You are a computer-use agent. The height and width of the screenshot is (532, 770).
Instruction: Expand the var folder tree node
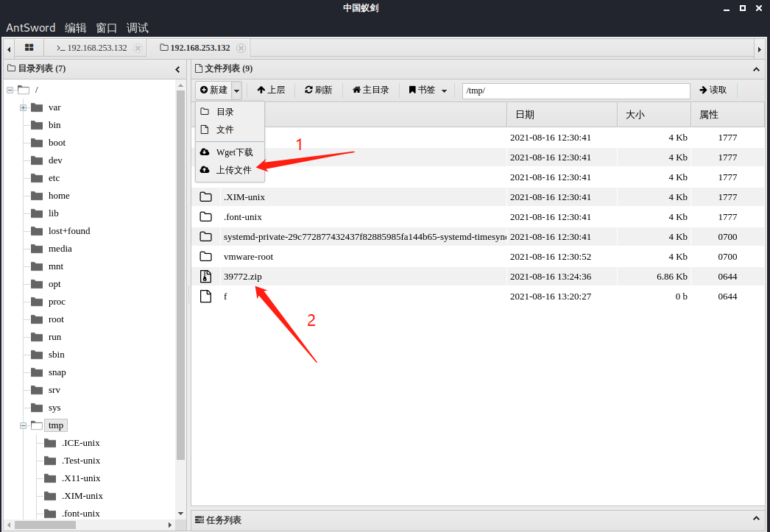pos(23,107)
